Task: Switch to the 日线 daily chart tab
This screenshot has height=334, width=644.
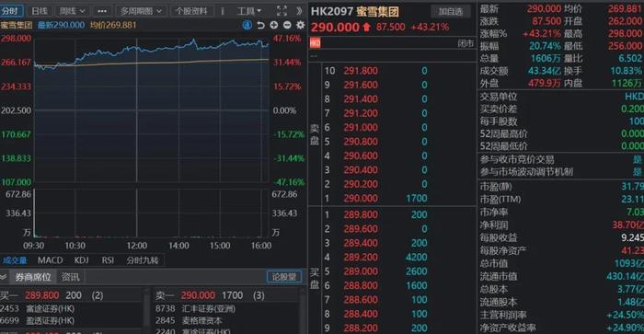Action: tap(40, 11)
